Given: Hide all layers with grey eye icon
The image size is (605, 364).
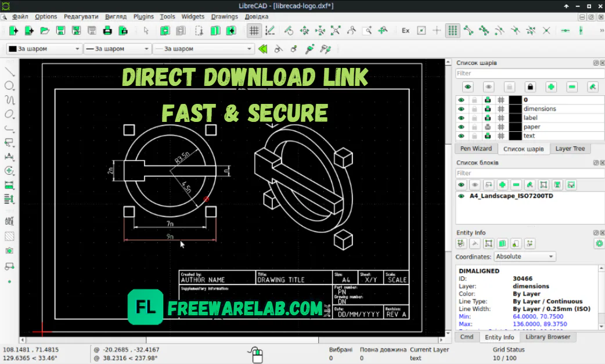Looking at the screenshot, I should [488, 87].
